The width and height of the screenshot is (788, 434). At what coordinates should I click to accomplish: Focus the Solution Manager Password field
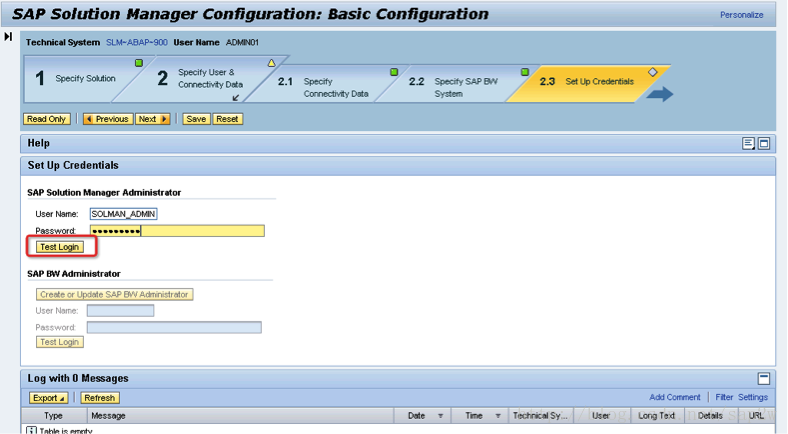pos(177,231)
